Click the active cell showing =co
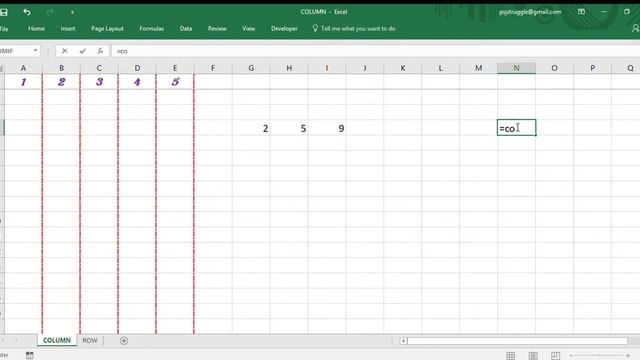 click(516, 128)
